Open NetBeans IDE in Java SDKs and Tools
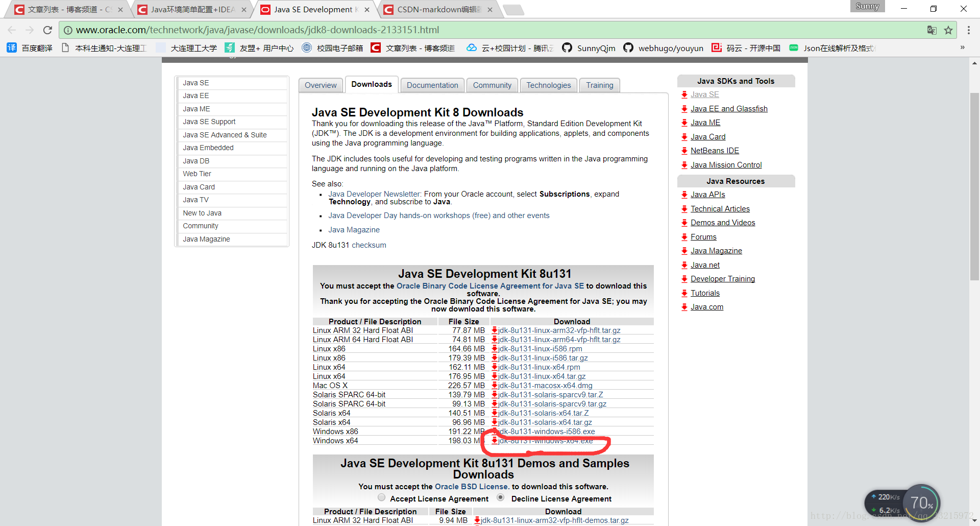 [715, 151]
